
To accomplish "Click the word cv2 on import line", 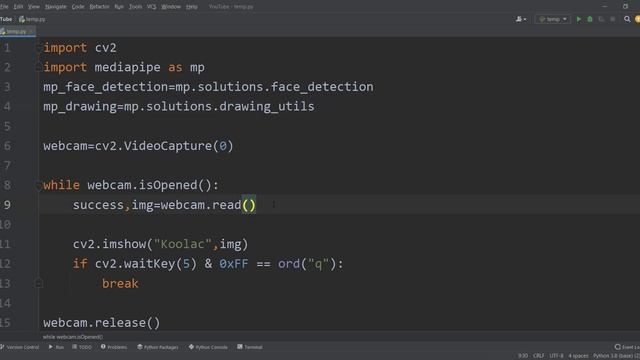I will 106,48.
